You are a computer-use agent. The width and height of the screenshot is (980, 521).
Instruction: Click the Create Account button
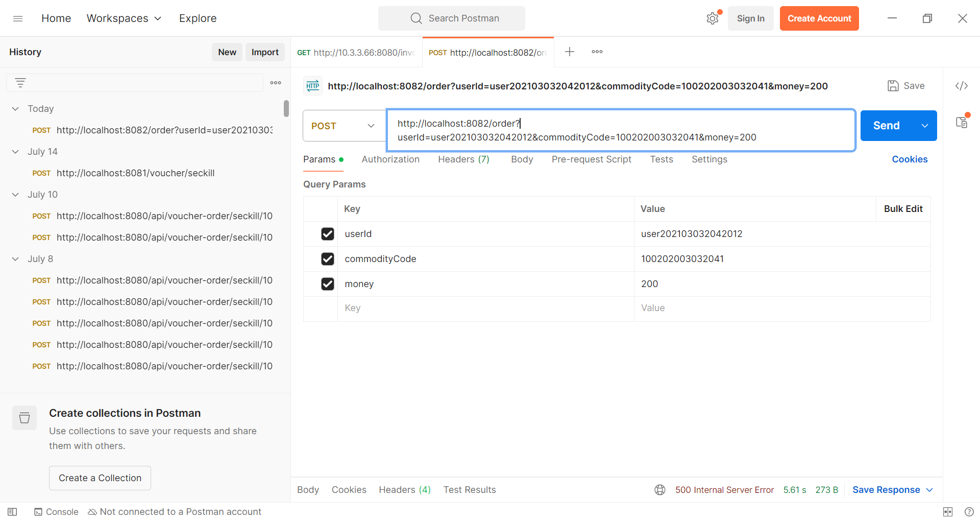[819, 18]
